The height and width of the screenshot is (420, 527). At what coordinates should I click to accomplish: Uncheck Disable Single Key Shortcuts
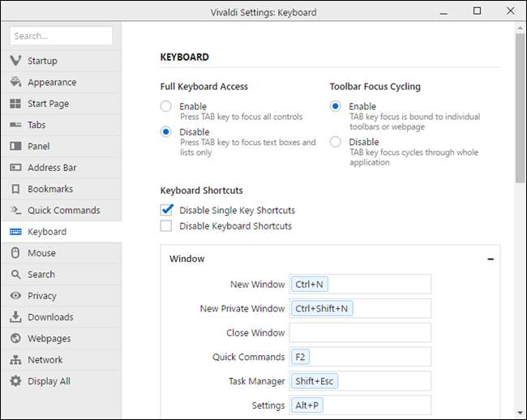166,210
